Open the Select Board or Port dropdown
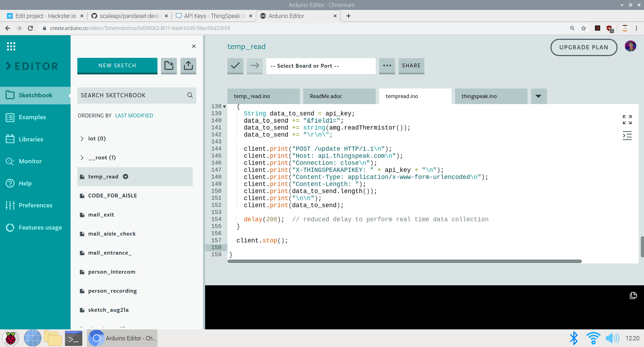Image resolution: width=644 pixels, height=347 pixels. click(321, 66)
